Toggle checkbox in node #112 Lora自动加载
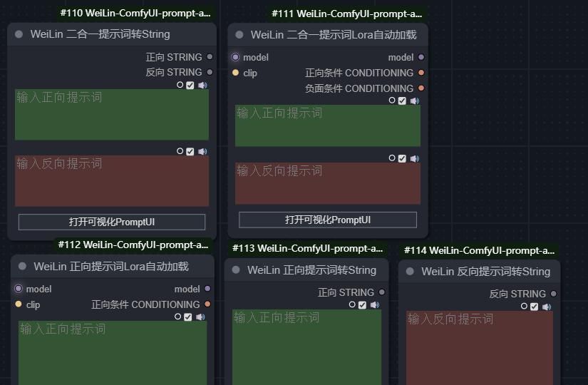The height and width of the screenshot is (385, 588). coord(188,317)
